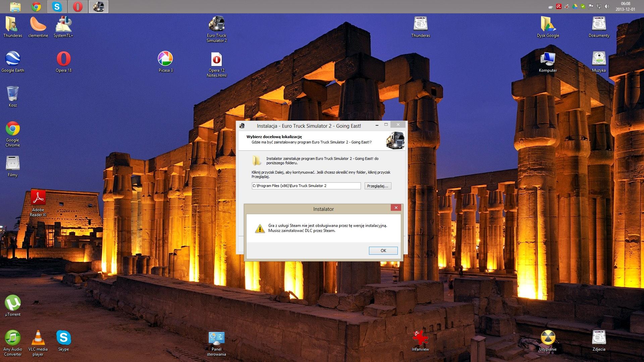Screen dimensions: 644x362
Task: Click OK in the Instalator warning dialog
Action: 383,250
